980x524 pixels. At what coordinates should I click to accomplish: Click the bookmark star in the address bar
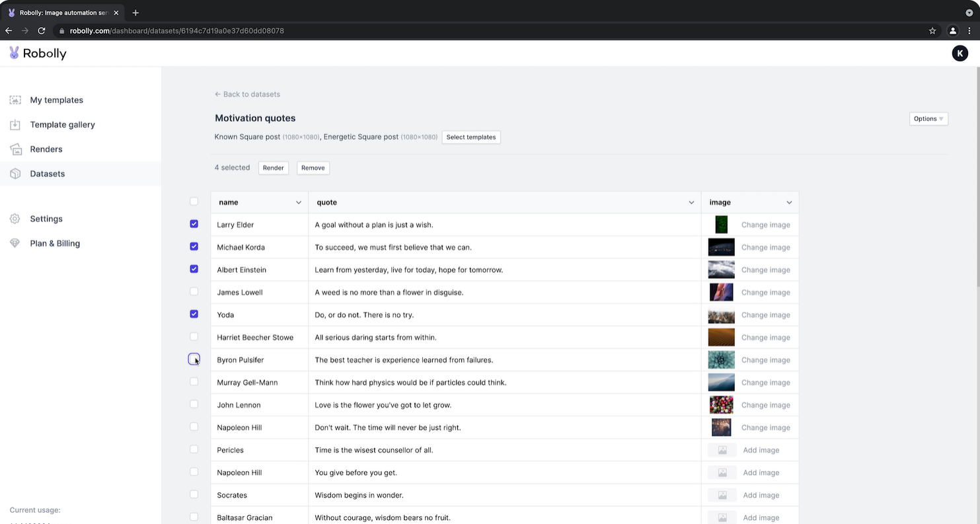pyautogui.click(x=932, y=30)
